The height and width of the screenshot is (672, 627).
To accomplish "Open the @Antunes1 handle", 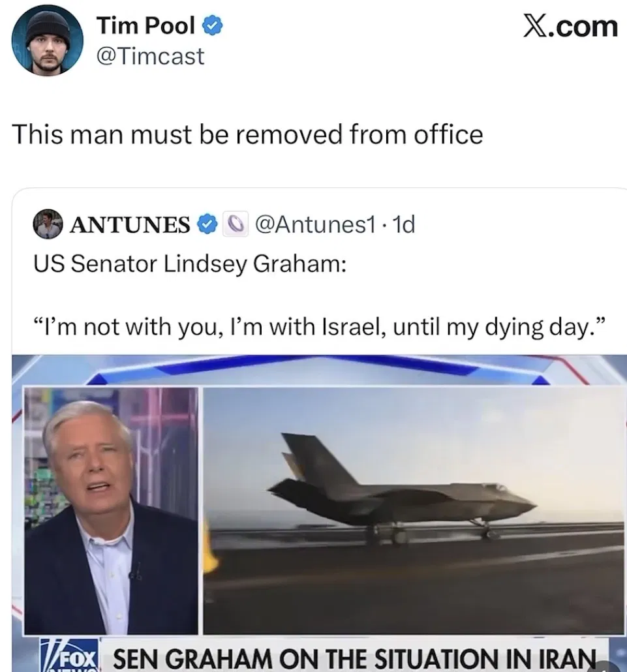I will pyautogui.click(x=315, y=224).
